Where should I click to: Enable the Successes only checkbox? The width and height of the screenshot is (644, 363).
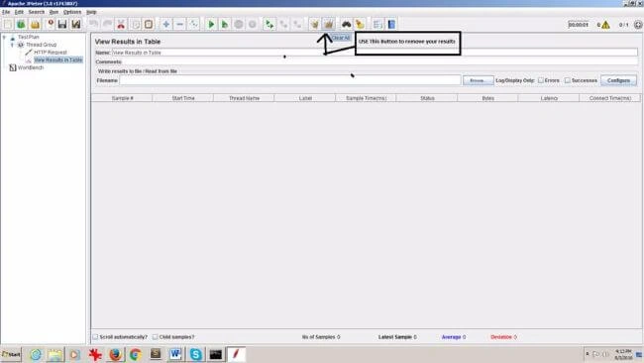[x=567, y=80]
